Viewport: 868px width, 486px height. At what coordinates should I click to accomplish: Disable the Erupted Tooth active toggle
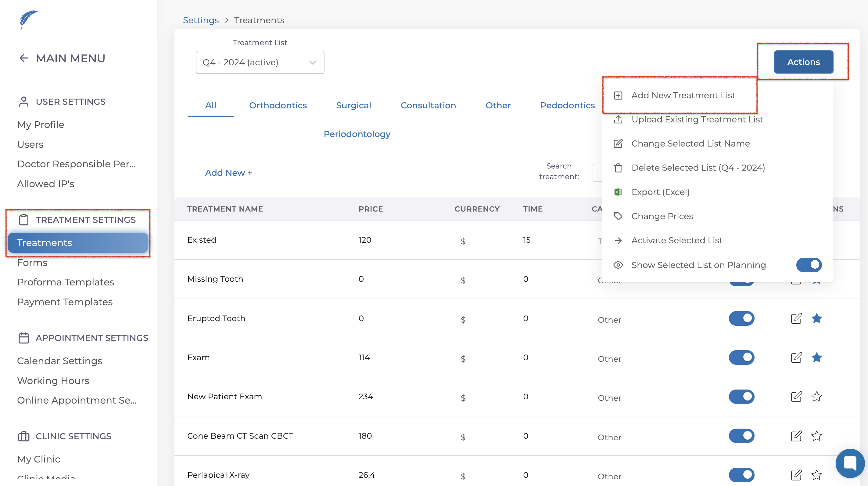coord(741,318)
